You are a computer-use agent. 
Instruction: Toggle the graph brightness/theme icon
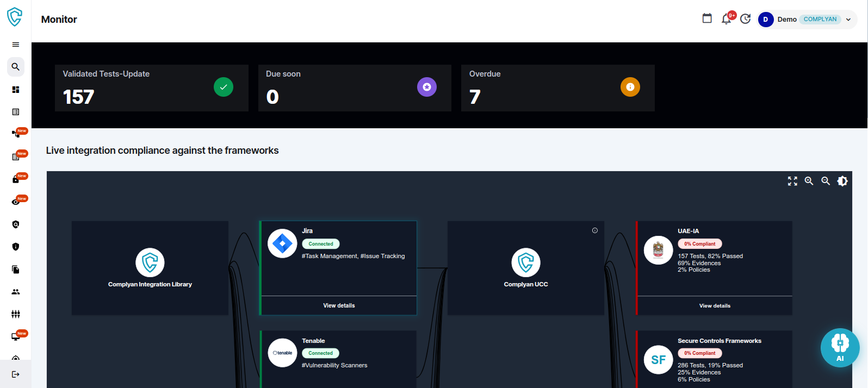coord(842,181)
